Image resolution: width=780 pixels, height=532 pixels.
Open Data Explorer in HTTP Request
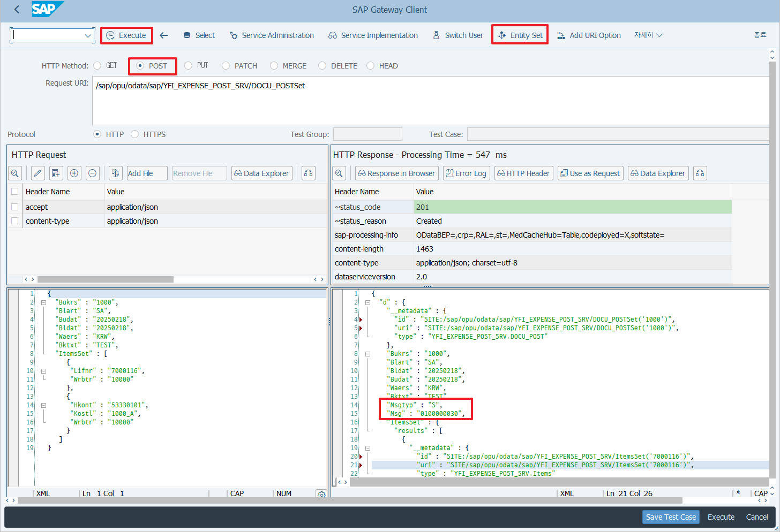pyautogui.click(x=262, y=173)
